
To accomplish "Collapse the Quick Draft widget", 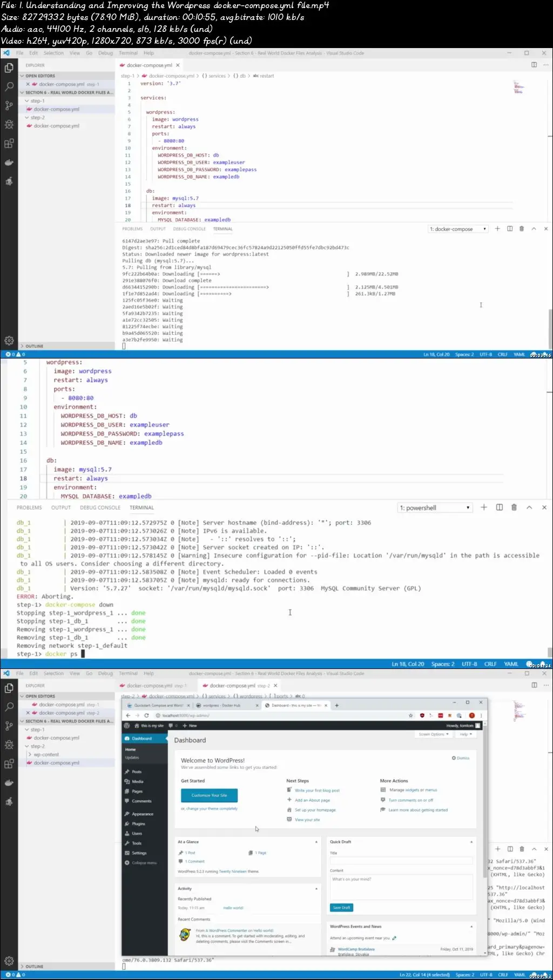I will pos(471,842).
